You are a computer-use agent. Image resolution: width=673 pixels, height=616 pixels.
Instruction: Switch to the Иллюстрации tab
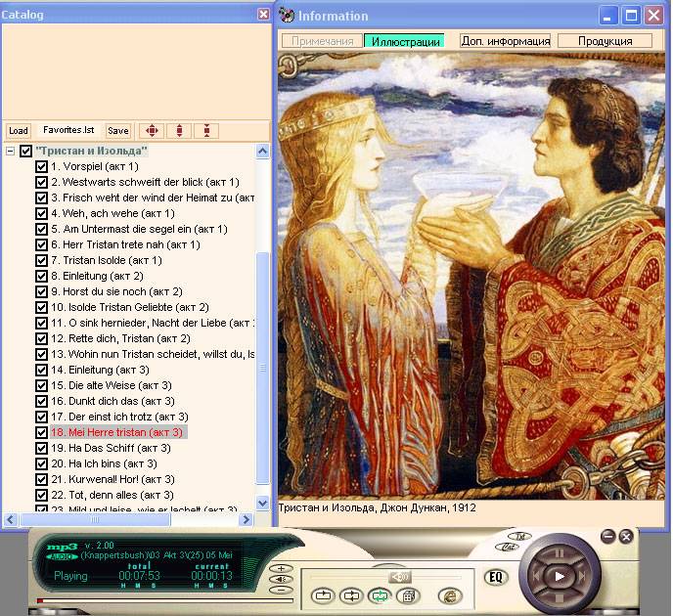click(x=405, y=41)
